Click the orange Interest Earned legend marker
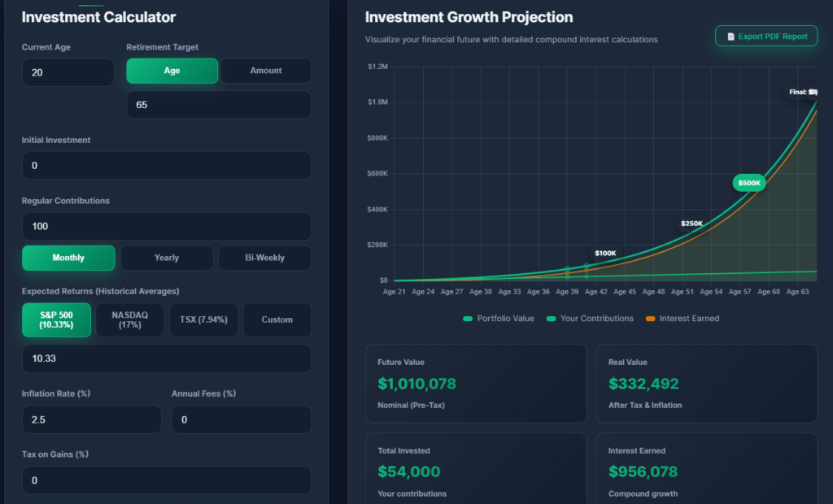 click(649, 319)
